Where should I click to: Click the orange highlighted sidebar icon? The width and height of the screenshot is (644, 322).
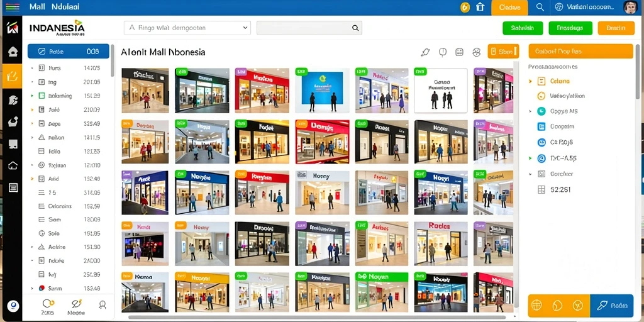pyautogui.click(x=13, y=76)
